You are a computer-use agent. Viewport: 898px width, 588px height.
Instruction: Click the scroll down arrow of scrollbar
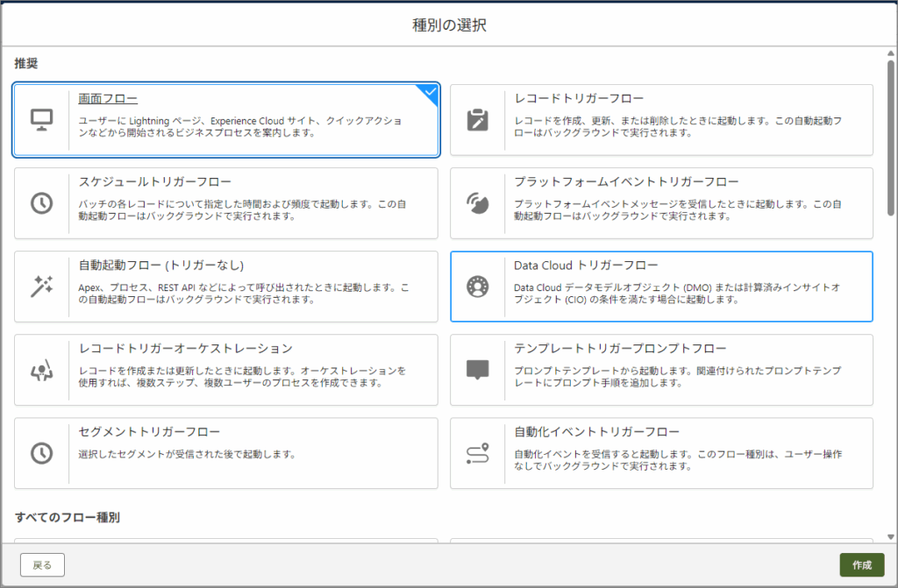pyautogui.click(x=891, y=536)
